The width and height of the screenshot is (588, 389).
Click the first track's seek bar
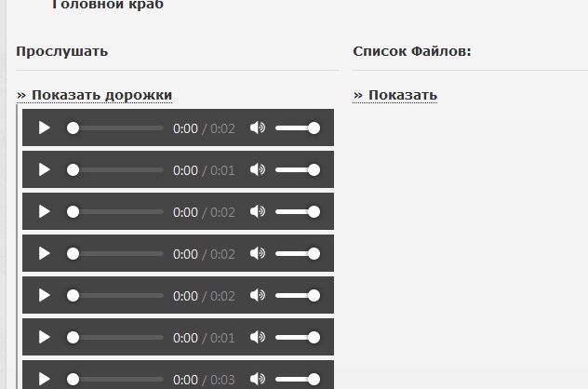tap(116, 128)
